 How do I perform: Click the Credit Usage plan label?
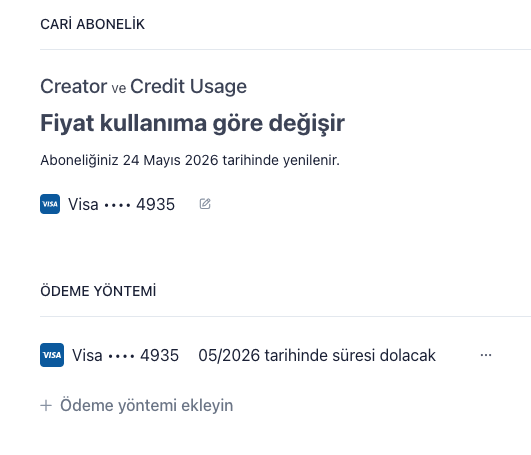click(x=189, y=87)
